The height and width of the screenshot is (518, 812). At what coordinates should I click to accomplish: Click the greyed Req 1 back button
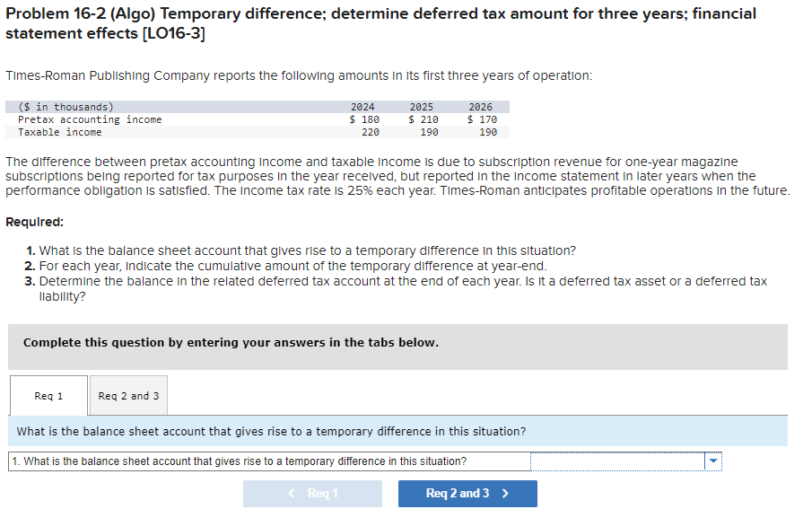coord(312,493)
